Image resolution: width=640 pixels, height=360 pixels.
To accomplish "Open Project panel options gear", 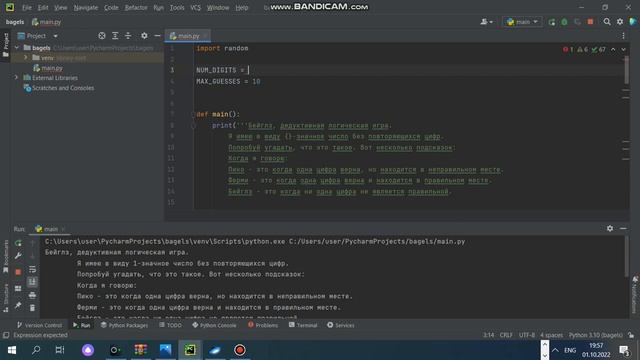I will [144, 36].
